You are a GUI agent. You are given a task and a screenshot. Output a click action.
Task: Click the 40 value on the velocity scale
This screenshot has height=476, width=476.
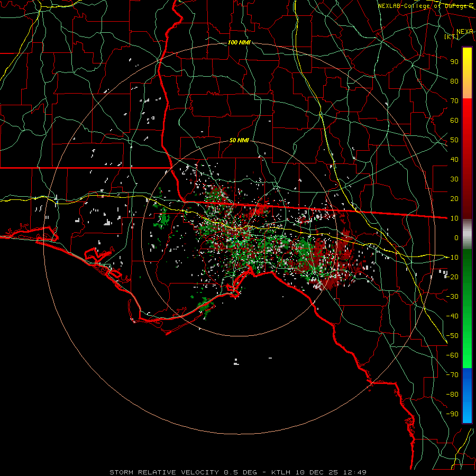pos(454,159)
